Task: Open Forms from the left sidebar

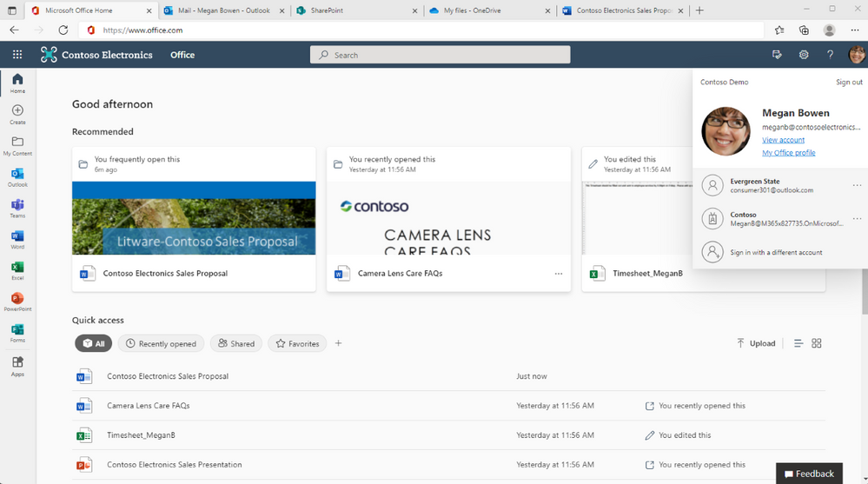Action: pyautogui.click(x=17, y=334)
